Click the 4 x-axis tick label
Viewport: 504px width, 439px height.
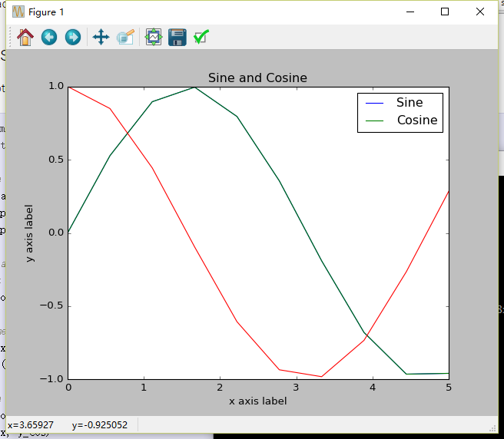coord(373,388)
